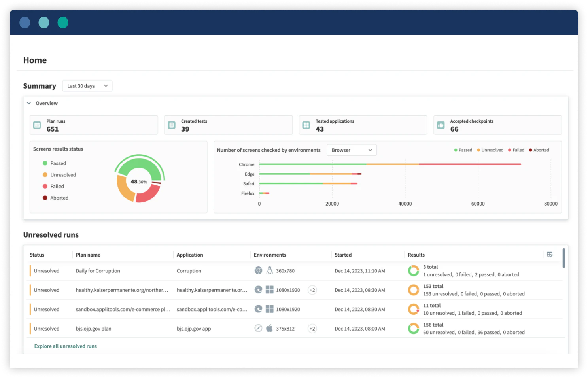Screen dimensions: 588x378
Task: Open the edit columns icon above Results column
Action: pos(550,255)
